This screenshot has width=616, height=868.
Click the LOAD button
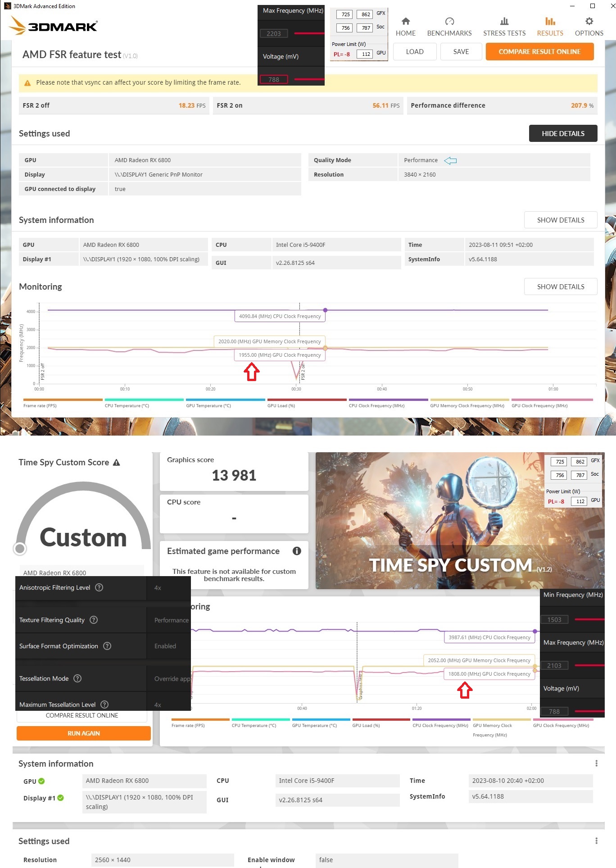(415, 52)
